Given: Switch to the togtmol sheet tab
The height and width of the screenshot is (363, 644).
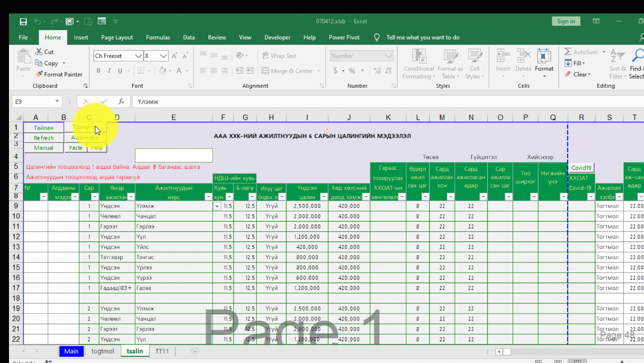Looking at the screenshot, I should click(x=102, y=351).
